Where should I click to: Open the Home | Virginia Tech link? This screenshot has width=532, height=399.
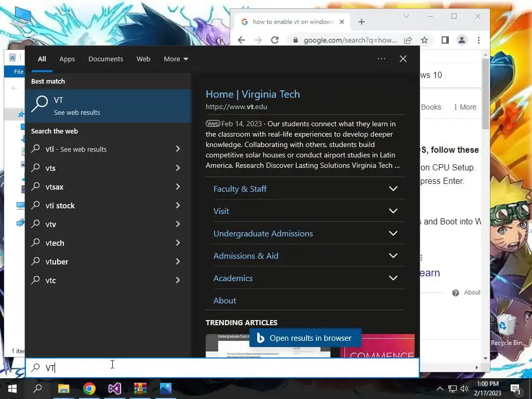click(253, 95)
